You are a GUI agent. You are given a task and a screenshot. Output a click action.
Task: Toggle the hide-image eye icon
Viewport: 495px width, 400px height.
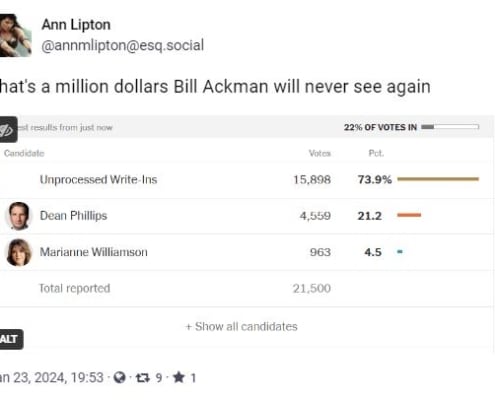[x=8, y=129]
